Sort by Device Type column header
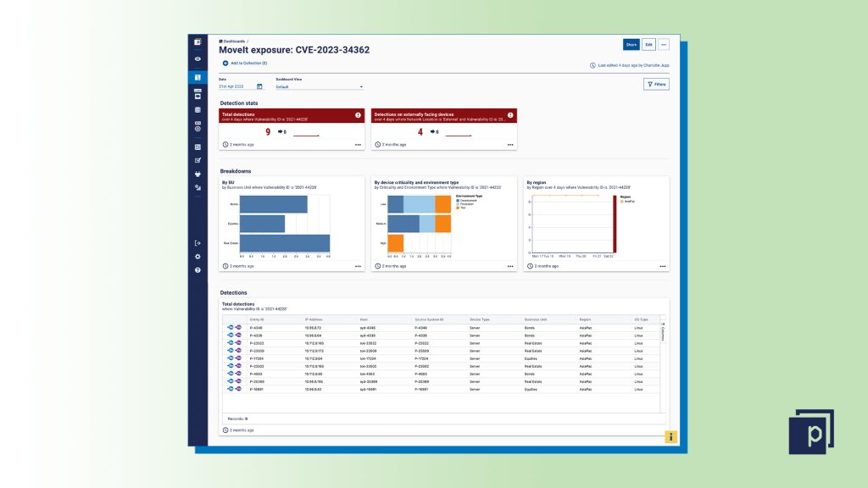The height and width of the screenshot is (488, 868). [x=480, y=319]
